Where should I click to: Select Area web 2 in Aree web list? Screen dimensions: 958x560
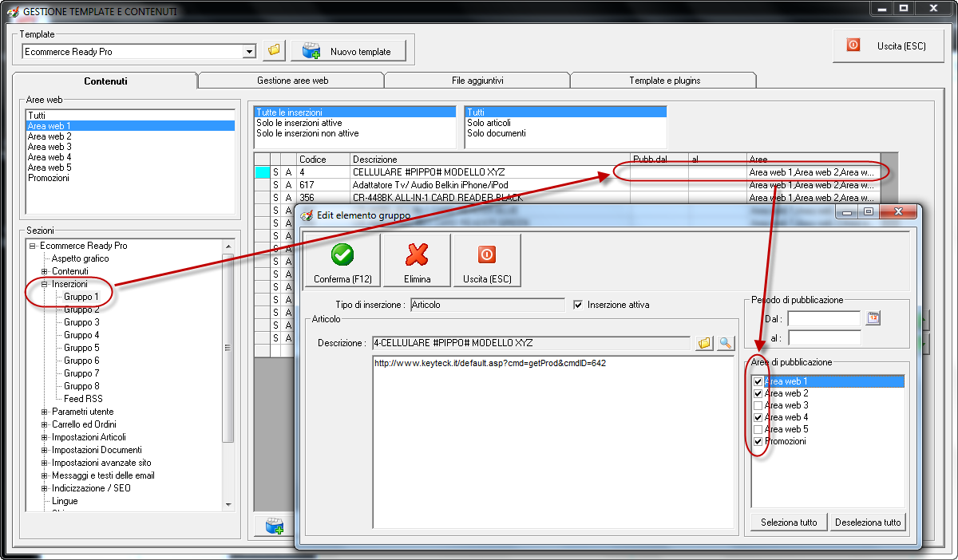click(130, 136)
